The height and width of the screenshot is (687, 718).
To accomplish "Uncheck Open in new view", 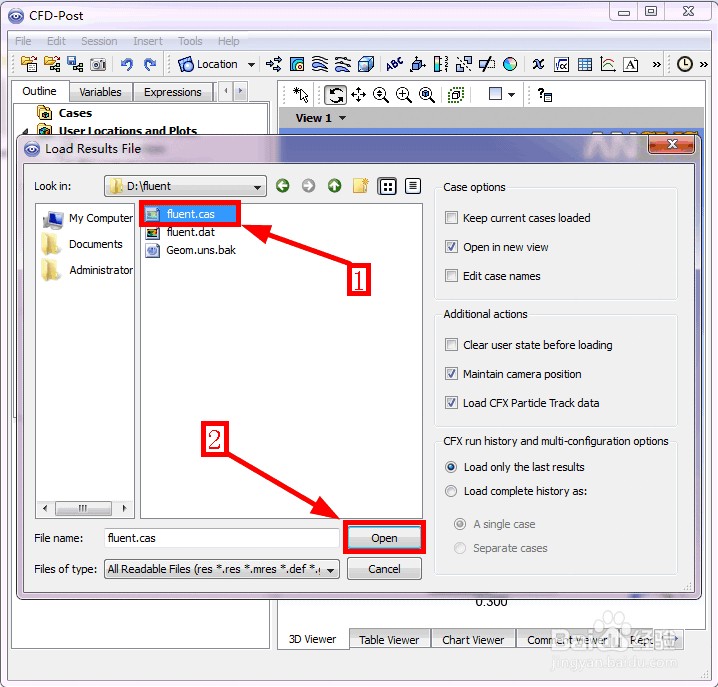I will 451,247.
